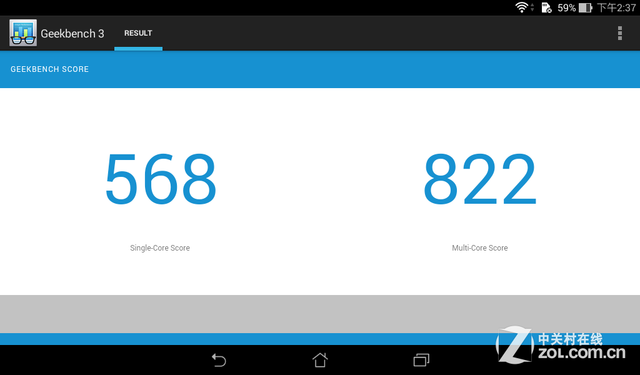The height and width of the screenshot is (375, 640).
Task: Tap the multi-core score 822
Action: pos(480,179)
